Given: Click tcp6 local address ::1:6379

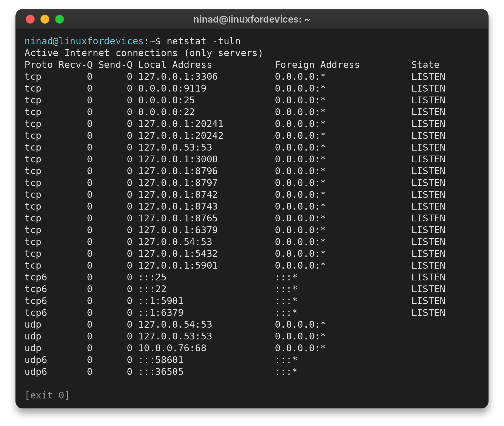Looking at the screenshot, I should [161, 313].
